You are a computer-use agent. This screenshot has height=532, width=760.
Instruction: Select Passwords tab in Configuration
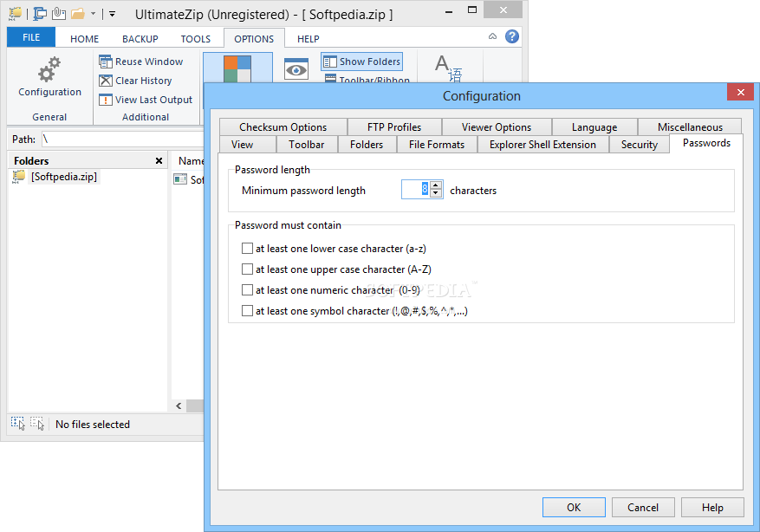[x=706, y=143]
